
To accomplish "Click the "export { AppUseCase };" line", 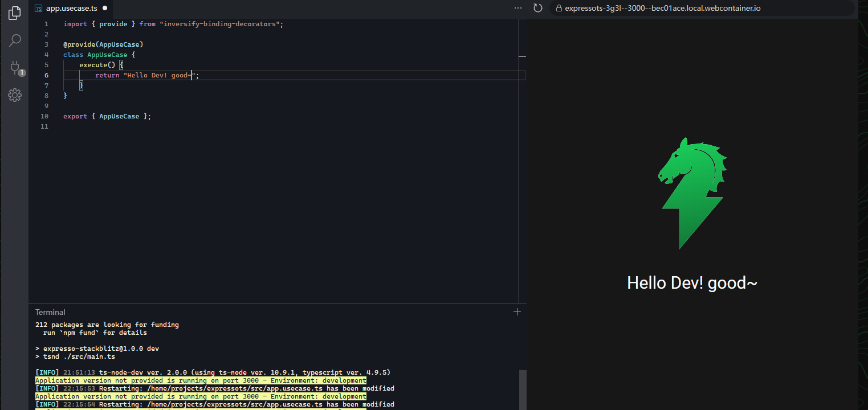I will [107, 116].
